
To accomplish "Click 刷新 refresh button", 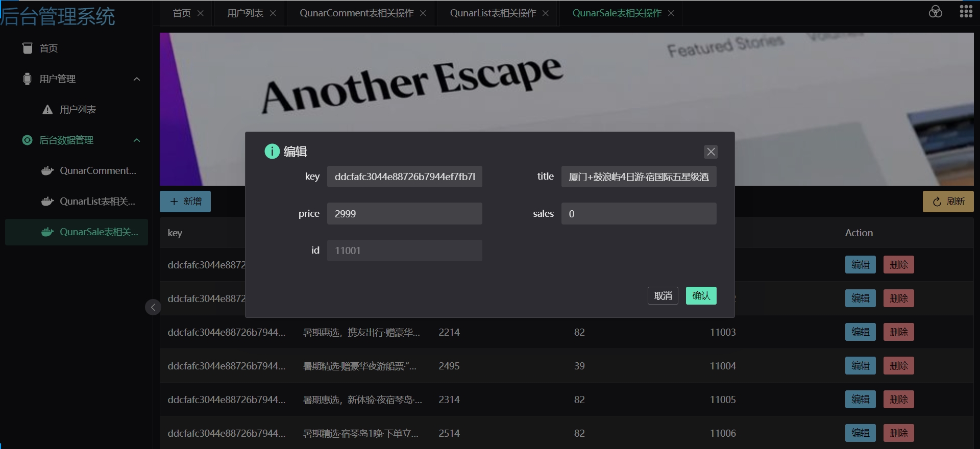I will click(948, 202).
